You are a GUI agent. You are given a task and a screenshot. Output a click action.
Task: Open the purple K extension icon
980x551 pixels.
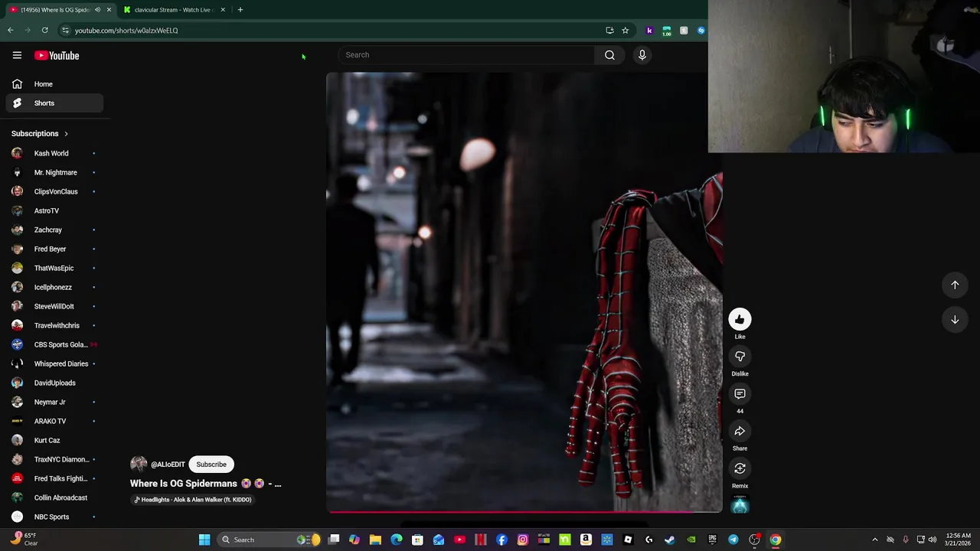[x=649, y=31]
